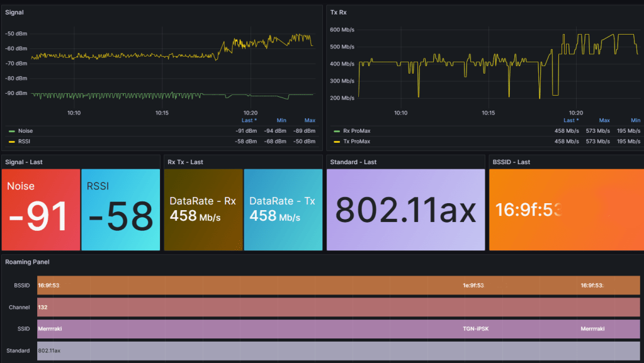Viewport: 644px width, 363px height.
Task: Select the blue RSSI -58 stat tile
Action: (120, 209)
